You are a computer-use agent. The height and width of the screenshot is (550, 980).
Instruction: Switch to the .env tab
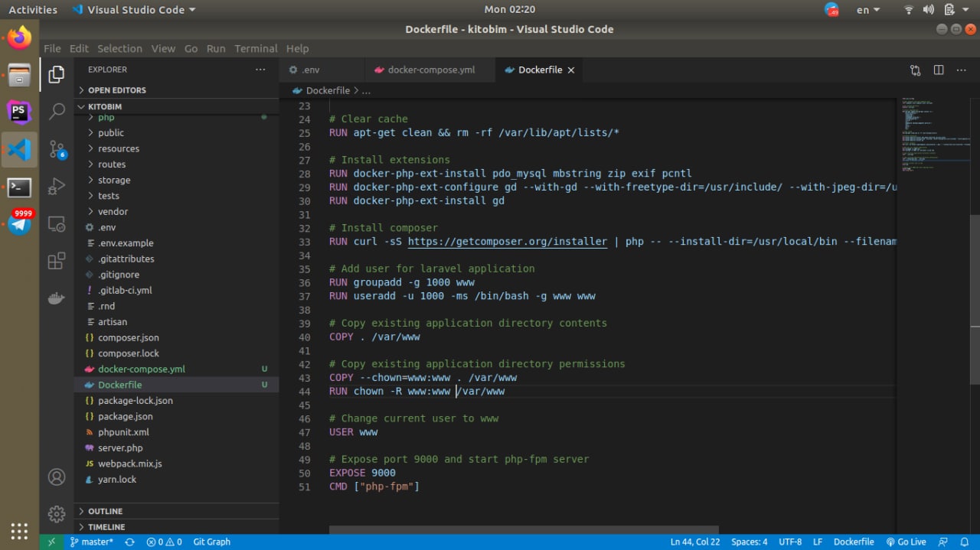click(322, 70)
